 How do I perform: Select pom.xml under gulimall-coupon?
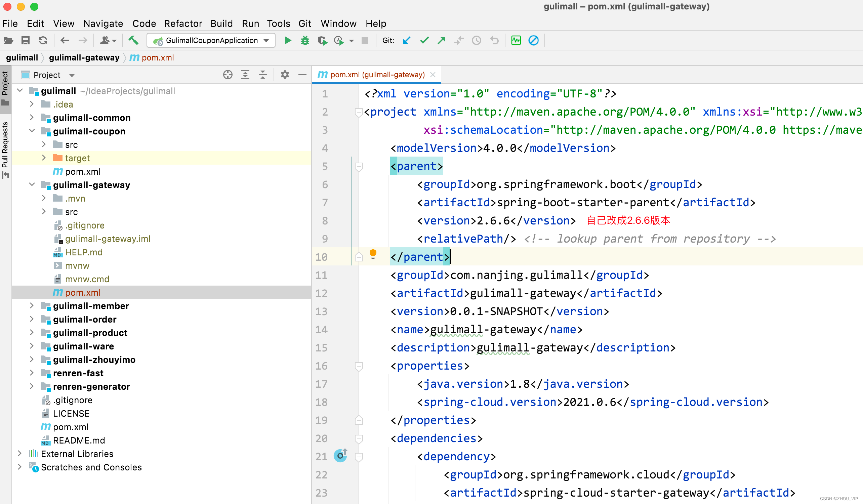click(83, 171)
